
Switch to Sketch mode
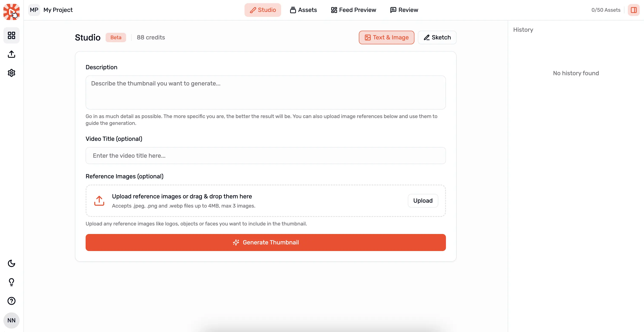(x=437, y=38)
